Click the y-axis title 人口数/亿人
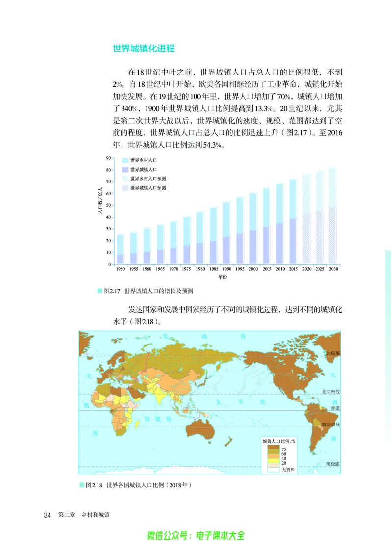Screen dimensions: 392x549 pos(100,201)
